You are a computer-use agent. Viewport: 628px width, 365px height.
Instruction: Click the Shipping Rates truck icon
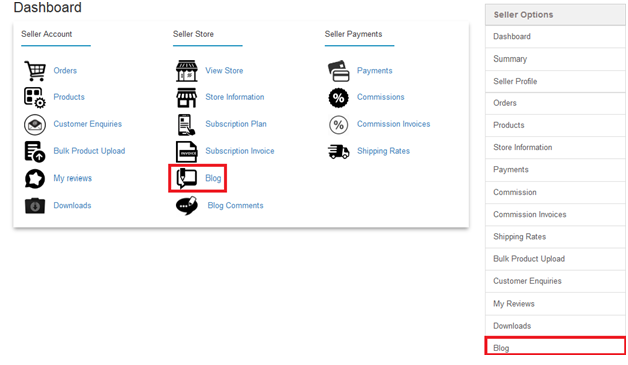[x=338, y=151]
